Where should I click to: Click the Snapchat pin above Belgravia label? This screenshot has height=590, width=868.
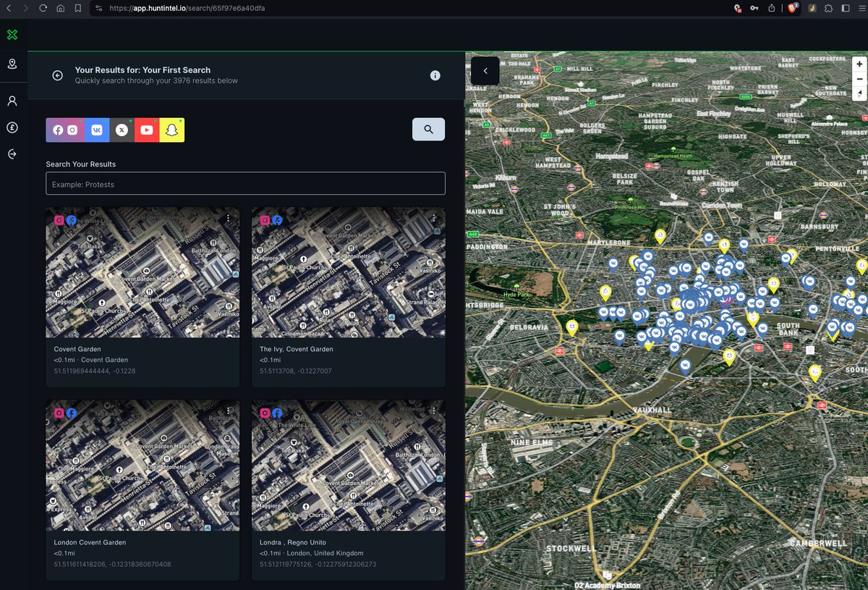coord(571,328)
